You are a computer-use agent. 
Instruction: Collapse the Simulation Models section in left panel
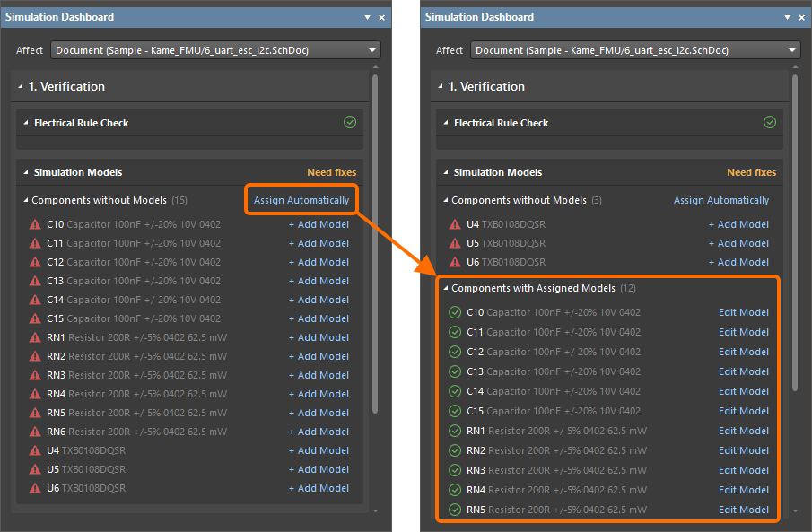click(26, 172)
